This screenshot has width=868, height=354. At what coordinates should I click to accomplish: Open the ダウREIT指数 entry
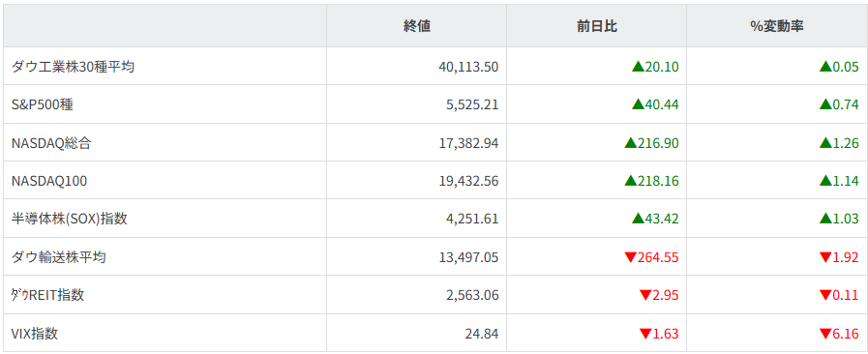tap(47, 295)
